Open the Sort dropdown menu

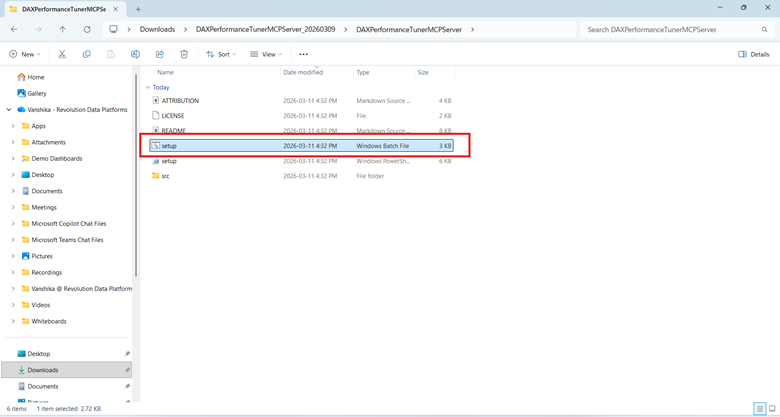tap(221, 54)
